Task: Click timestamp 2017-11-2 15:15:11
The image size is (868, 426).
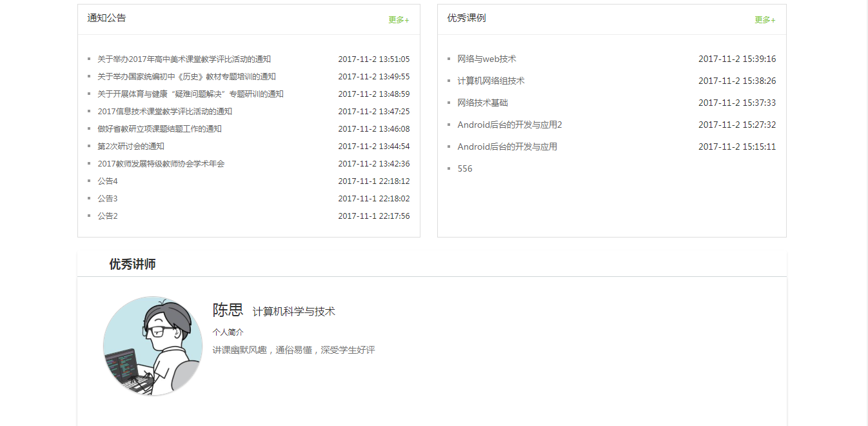Action: point(737,147)
